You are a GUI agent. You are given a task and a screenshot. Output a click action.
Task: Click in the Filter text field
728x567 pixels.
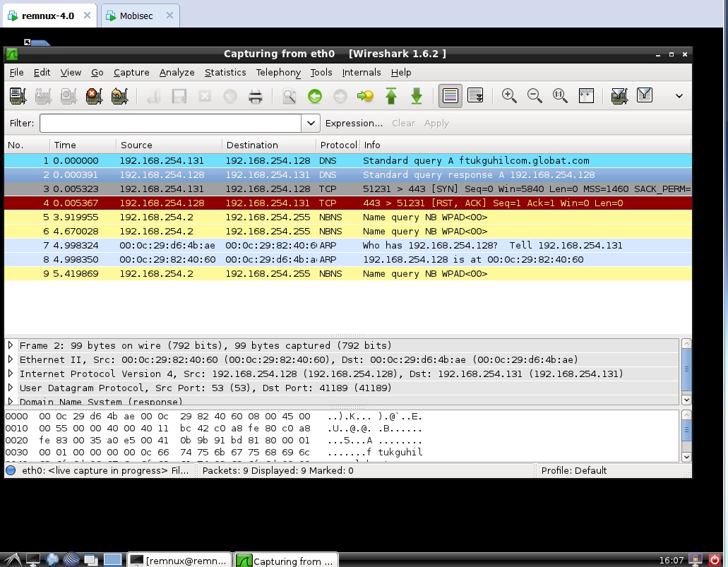(x=170, y=123)
